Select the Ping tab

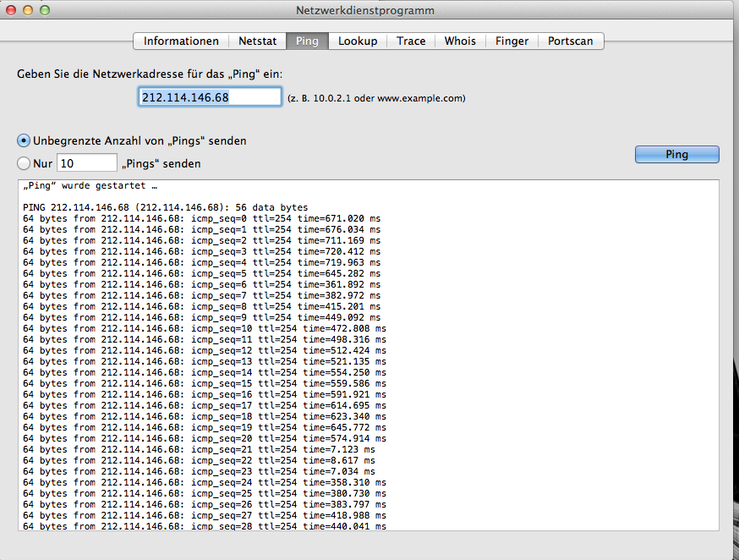307,41
